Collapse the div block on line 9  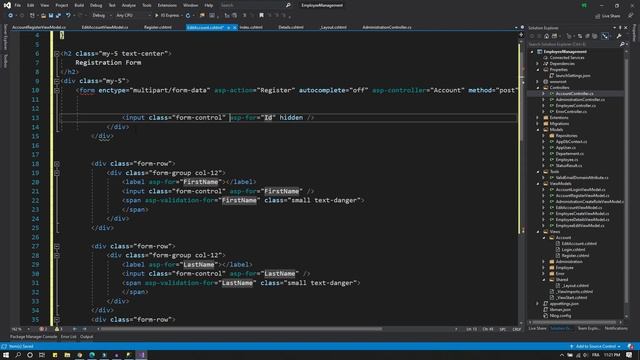tap(57, 81)
